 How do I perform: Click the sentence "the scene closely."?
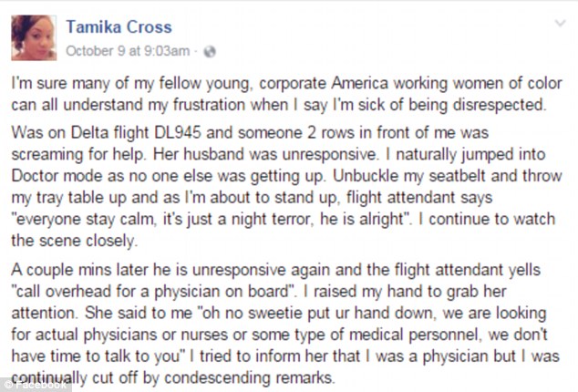74,241
